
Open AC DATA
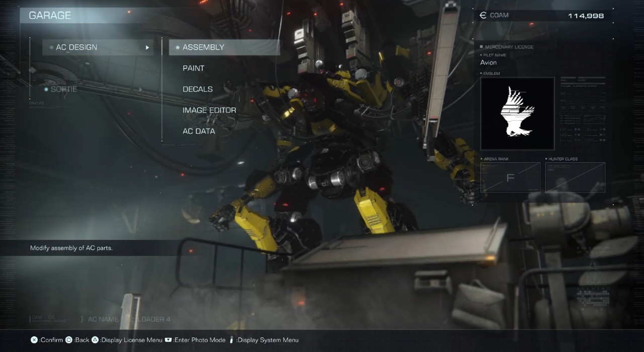tap(199, 131)
